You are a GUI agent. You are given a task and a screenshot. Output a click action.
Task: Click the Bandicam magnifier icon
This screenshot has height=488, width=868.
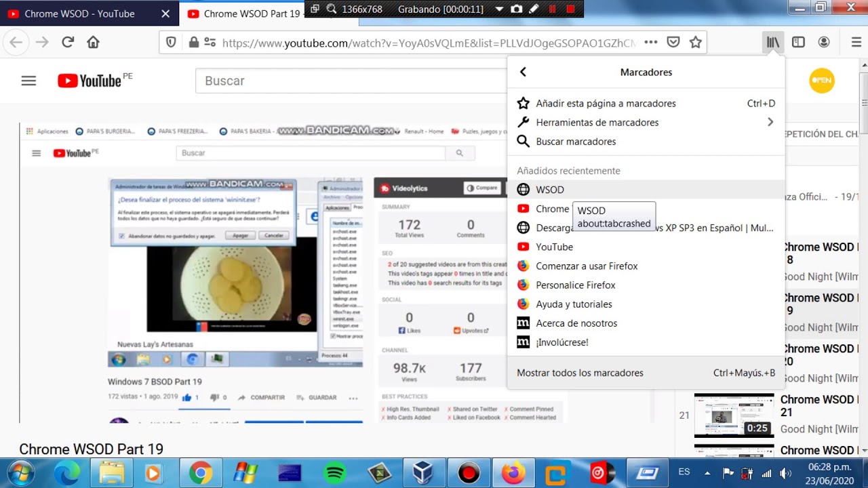pyautogui.click(x=332, y=9)
